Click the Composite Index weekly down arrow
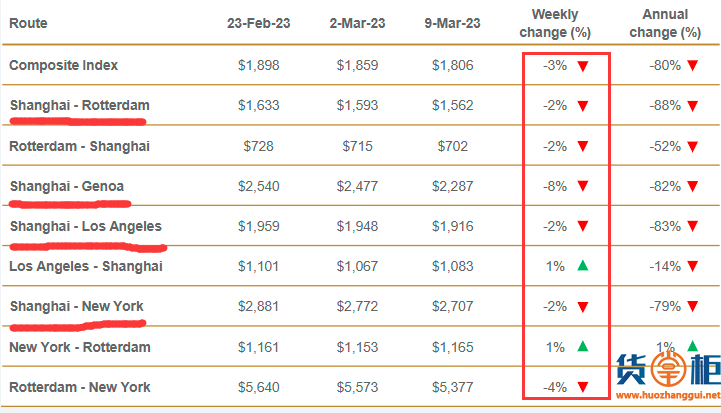 582,66
